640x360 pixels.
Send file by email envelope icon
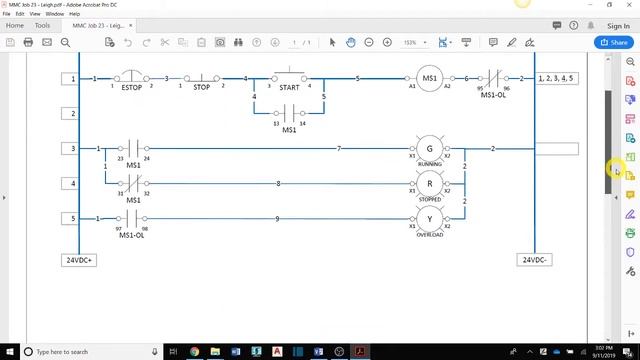(x=47, y=42)
